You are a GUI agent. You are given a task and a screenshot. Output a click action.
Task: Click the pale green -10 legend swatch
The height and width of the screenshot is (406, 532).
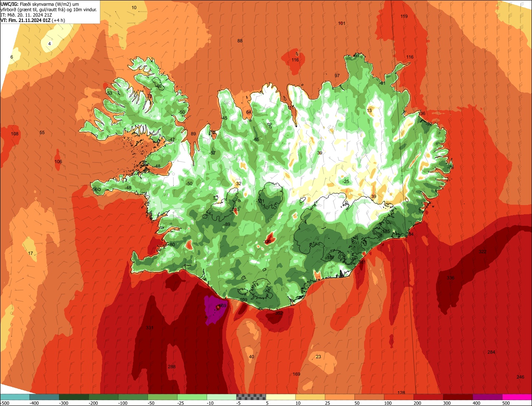click(221, 397)
